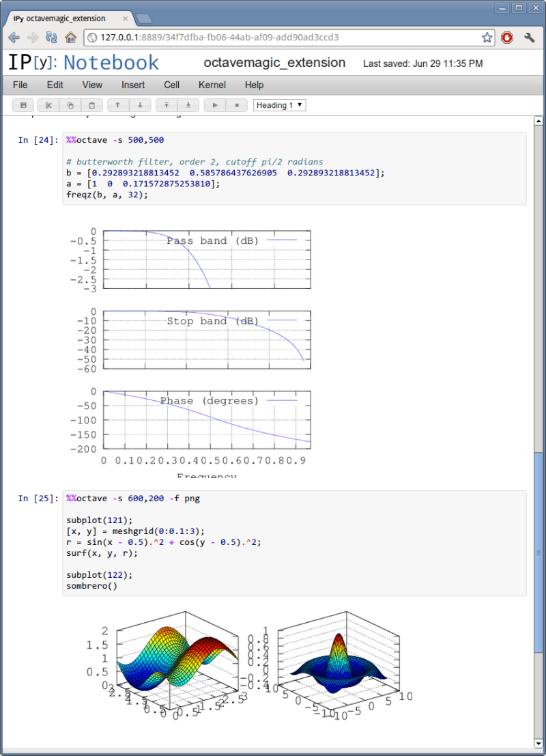Open the Kernel menu
This screenshot has height=756, width=546.
pyautogui.click(x=212, y=85)
